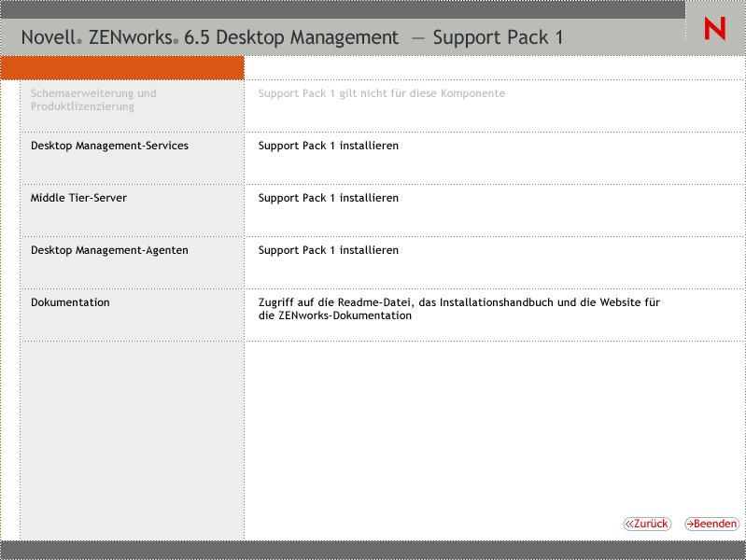This screenshot has width=746, height=560.
Task: Click the Novell N logo
Action: coord(714,29)
